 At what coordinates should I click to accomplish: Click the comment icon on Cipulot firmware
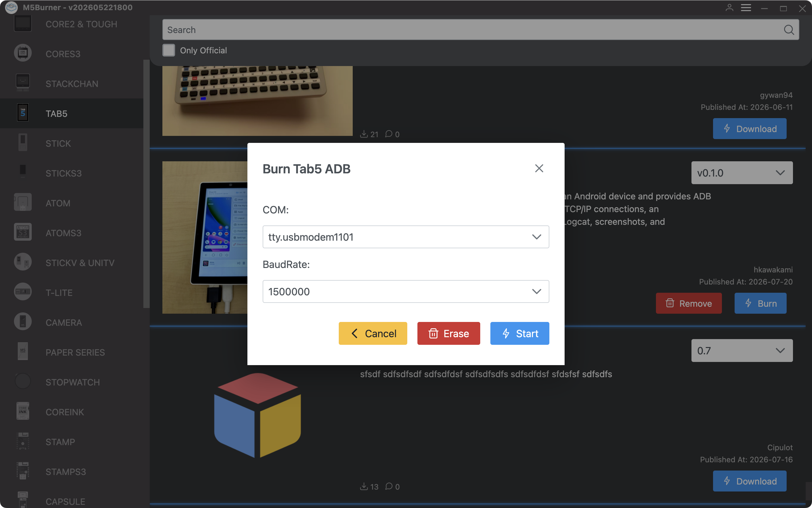click(389, 486)
